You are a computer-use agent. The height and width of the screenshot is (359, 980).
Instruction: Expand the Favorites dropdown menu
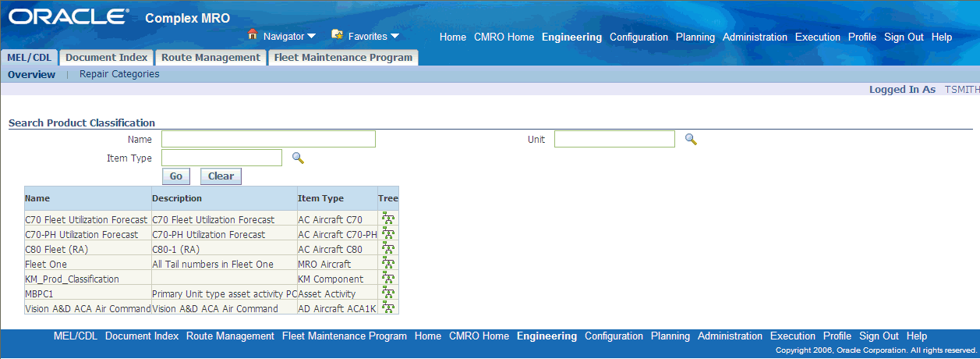coord(394,37)
